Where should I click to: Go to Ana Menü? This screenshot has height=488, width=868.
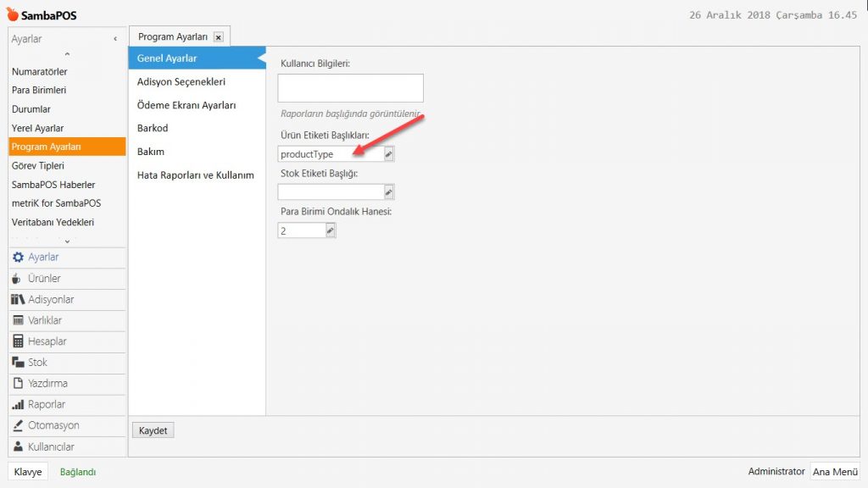[834, 472]
